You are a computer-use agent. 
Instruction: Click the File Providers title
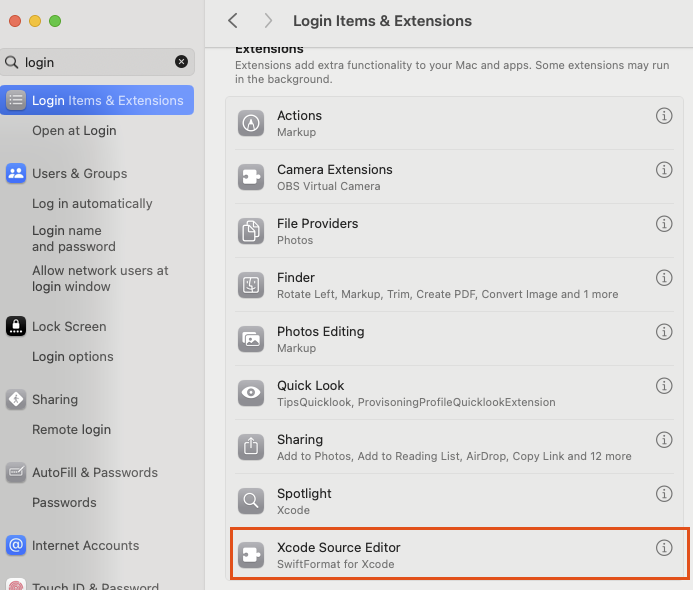[x=318, y=224]
